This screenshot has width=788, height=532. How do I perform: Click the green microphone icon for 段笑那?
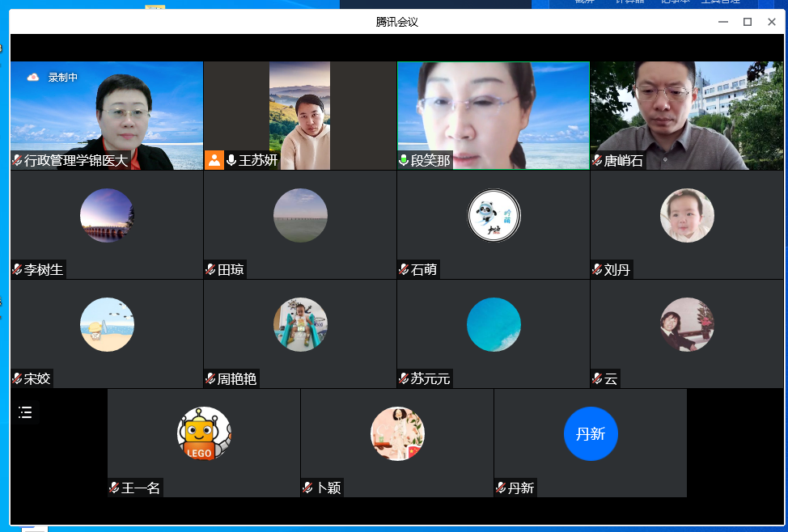coord(404,161)
